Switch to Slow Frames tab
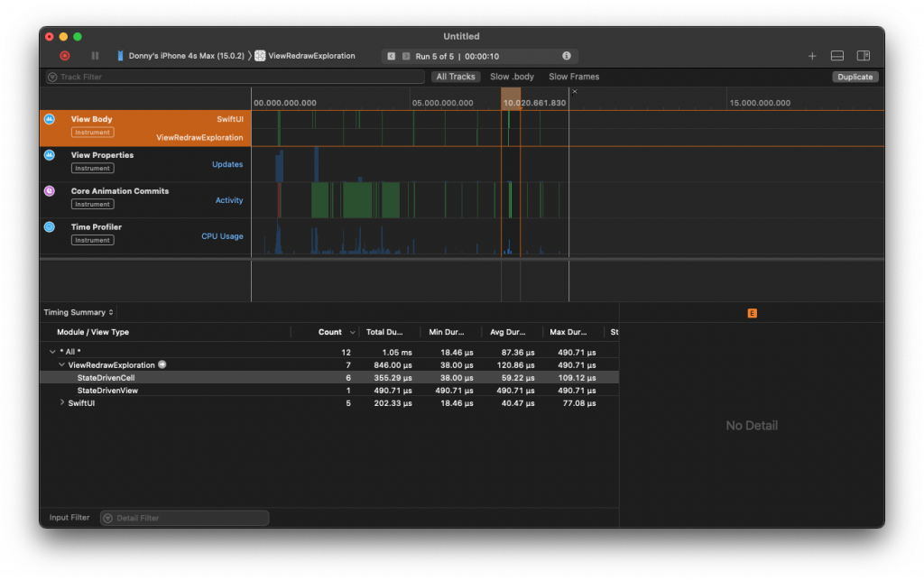The width and height of the screenshot is (924, 580). [574, 77]
